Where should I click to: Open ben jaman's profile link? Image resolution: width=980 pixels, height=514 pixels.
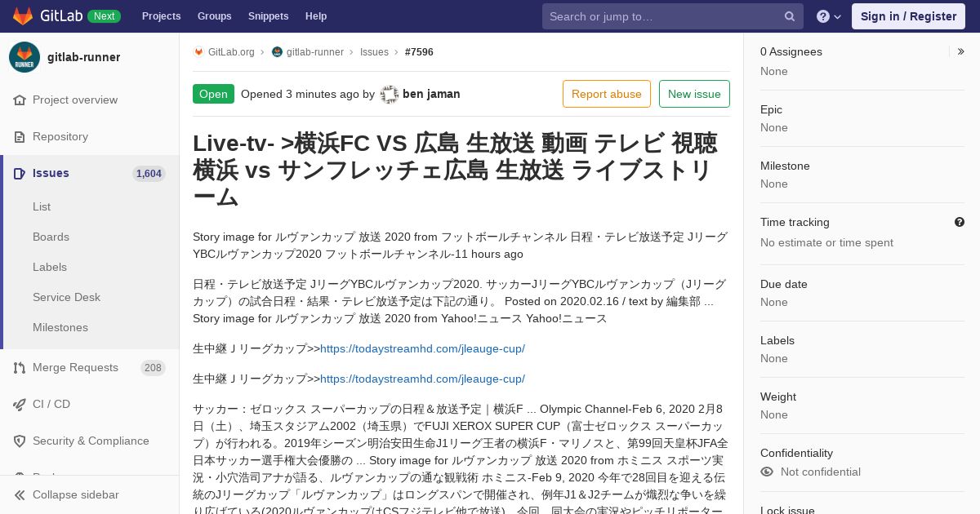[431, 94]
